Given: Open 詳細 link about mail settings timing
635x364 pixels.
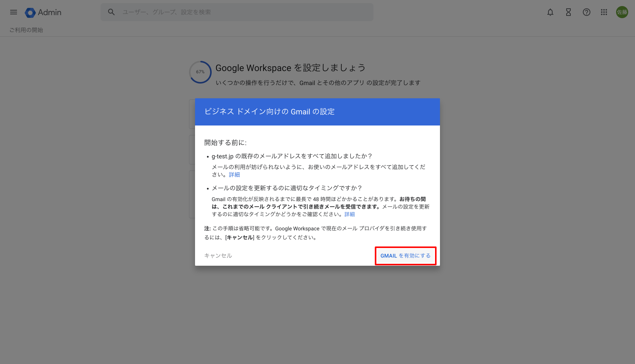Looking at the screenshot, I should coord(350,214).
